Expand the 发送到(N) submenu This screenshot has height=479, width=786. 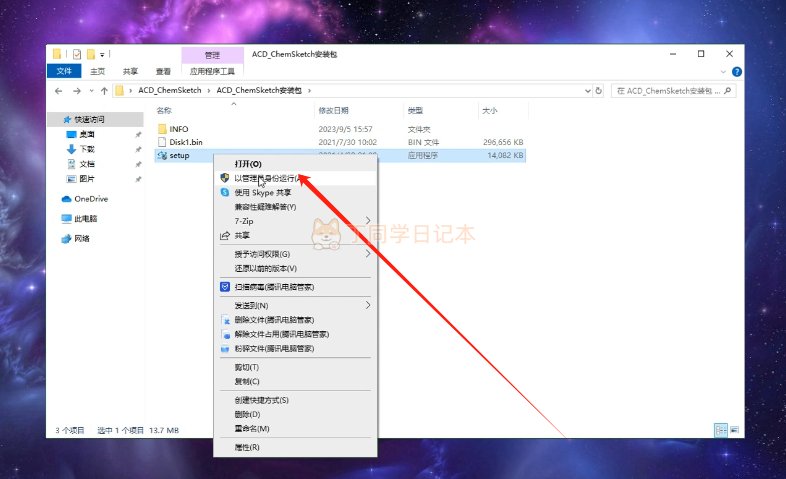click(295, 306)
